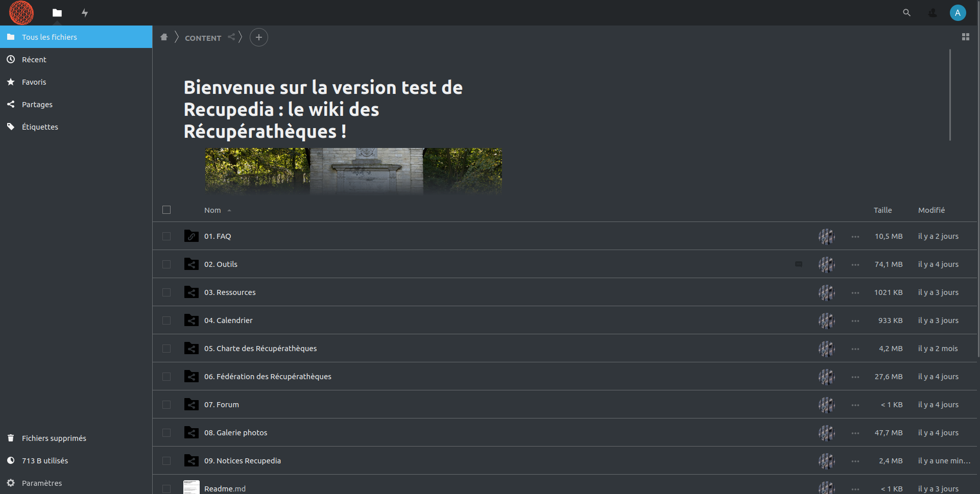This screenshot has width=980, height=494.
Task: Open Fichiers supprimés trash section
Action: pos(54,438)
